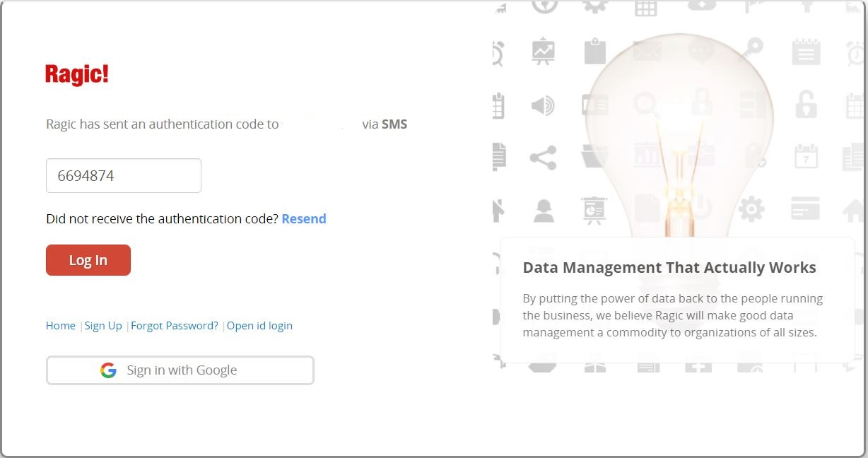Open the Home link
Viewport: 868px width, 458px height.
coord(61,326)
